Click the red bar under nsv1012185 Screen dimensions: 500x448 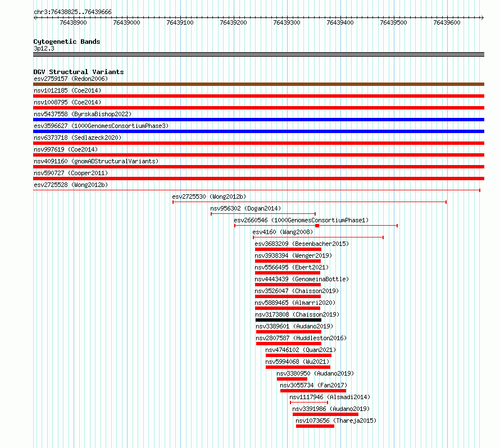tap(258, 96)
